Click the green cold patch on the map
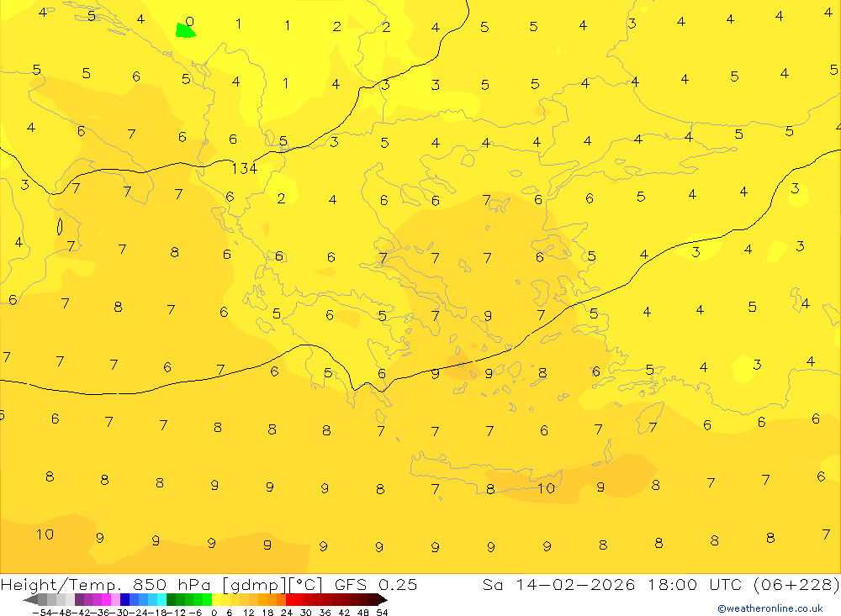Image resolution: width=841 pixels, height=616 pixels. click(185, 30)
